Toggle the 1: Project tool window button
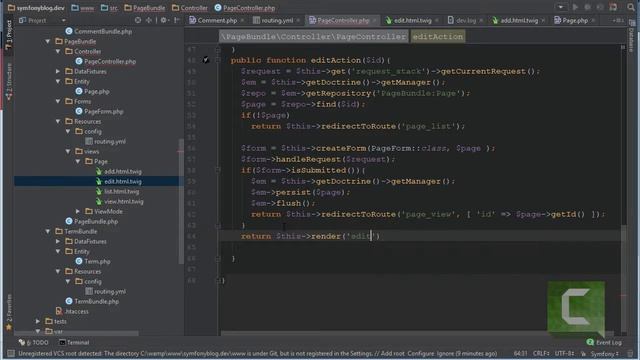 (x=9, y=35)
